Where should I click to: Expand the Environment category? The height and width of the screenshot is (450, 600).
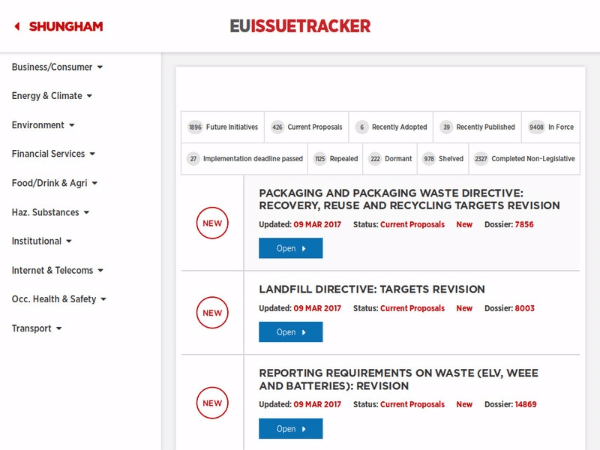pyautogui.click(x=43, y=125)
